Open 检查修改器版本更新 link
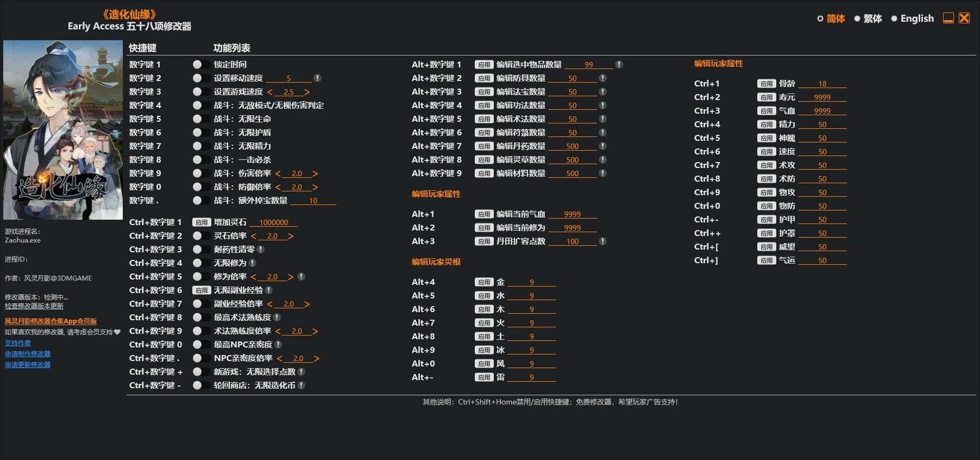This screenshot has width=980, height=460. click(x=34, y=306)
